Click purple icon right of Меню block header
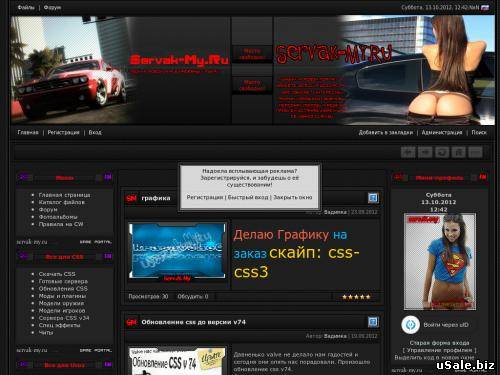The width and height of the screenshot is (500, 375). tap(108, 177)
